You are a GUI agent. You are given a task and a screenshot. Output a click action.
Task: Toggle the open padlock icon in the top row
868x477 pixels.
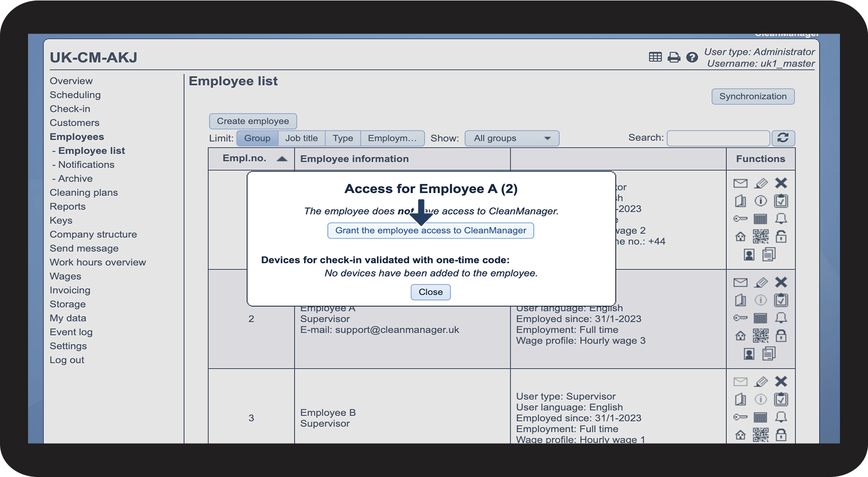click(781, 236)
